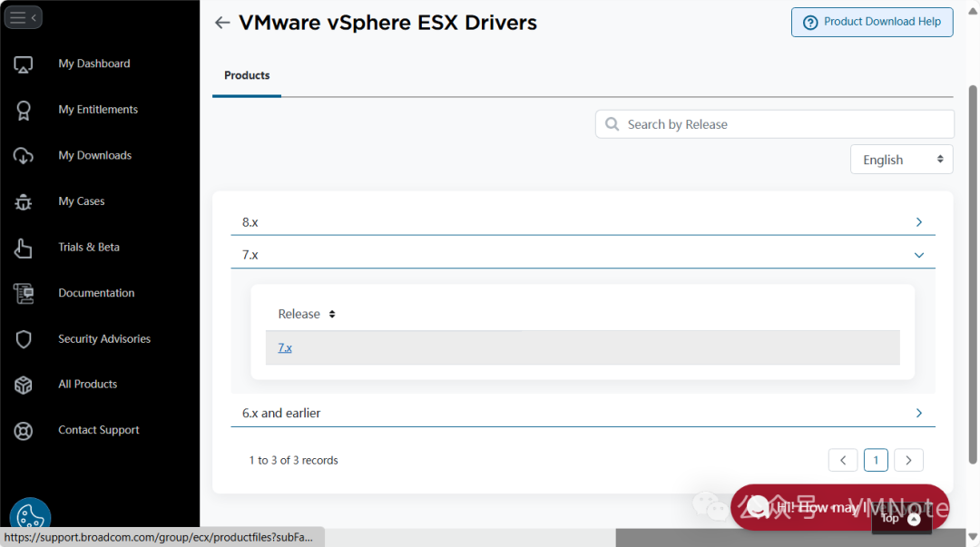Open Security Advisories from the sidebar
Screen dimensions: 980x547
(x=104, y=339)
